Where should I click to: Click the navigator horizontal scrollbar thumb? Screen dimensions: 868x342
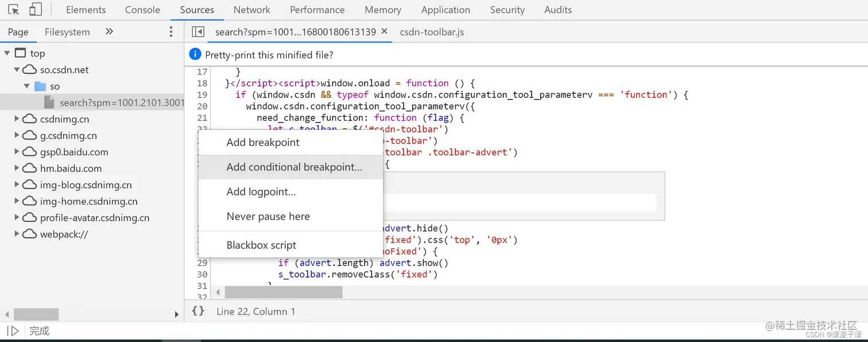click(36, 314)
